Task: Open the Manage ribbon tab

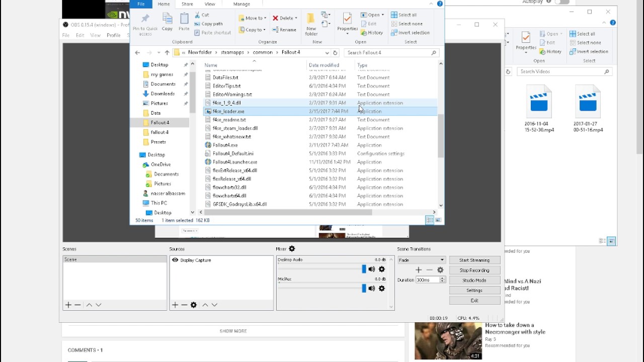Action: pos(242,4)
